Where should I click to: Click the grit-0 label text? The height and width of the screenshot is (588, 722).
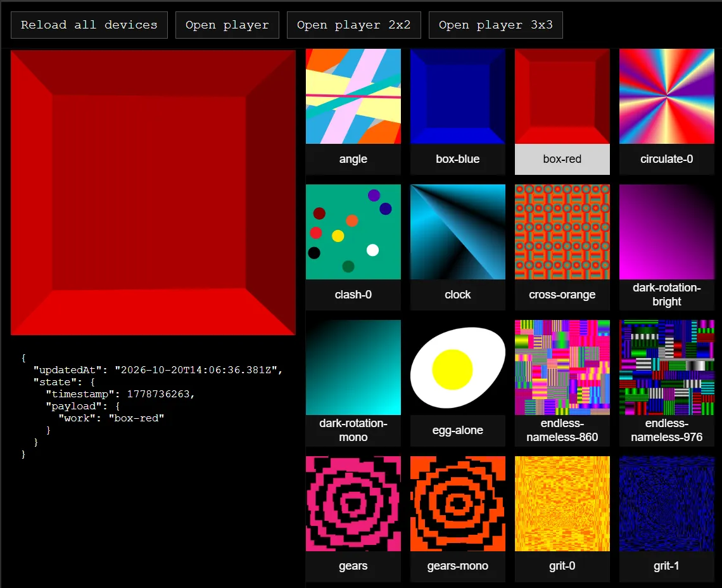click(562, 566)
